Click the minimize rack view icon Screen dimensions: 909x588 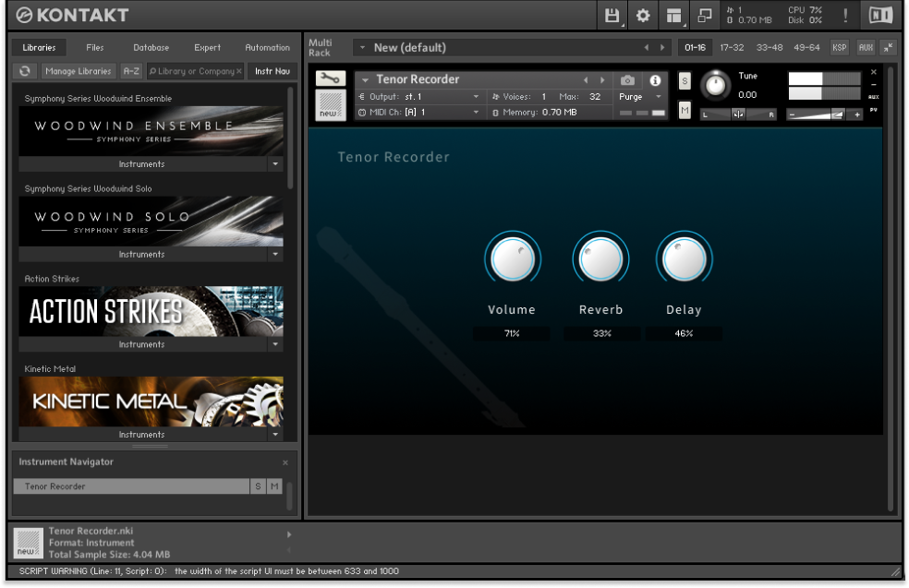click(x=888, y=47)
